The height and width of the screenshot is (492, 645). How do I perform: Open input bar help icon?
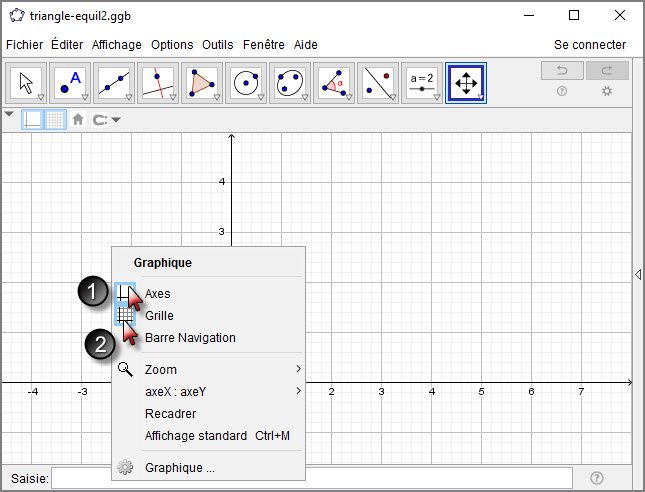(597, 478)
